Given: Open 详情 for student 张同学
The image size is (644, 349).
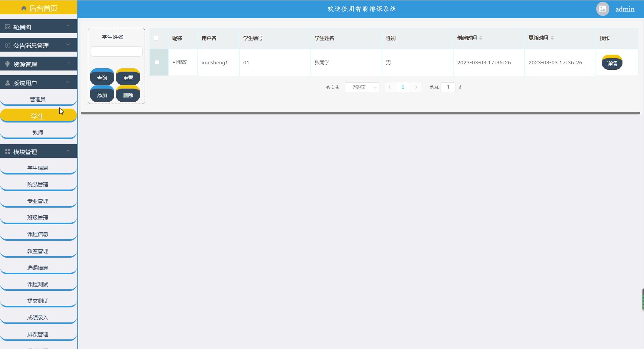Looking at the screenshot, I should click(x=612, y=63).
